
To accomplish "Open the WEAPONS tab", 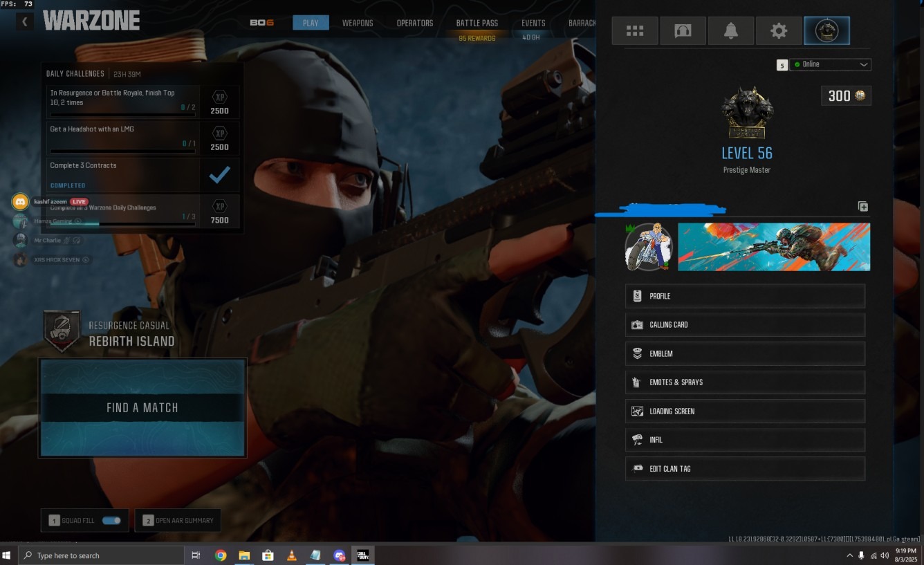I will click(x=358, y=23).
